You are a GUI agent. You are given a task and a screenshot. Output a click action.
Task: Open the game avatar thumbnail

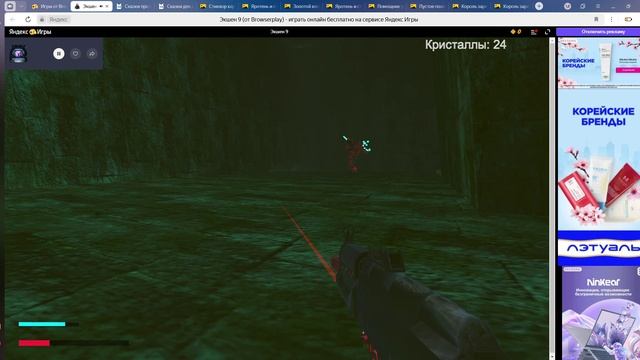pyautogui.click(x=18, y=54)
